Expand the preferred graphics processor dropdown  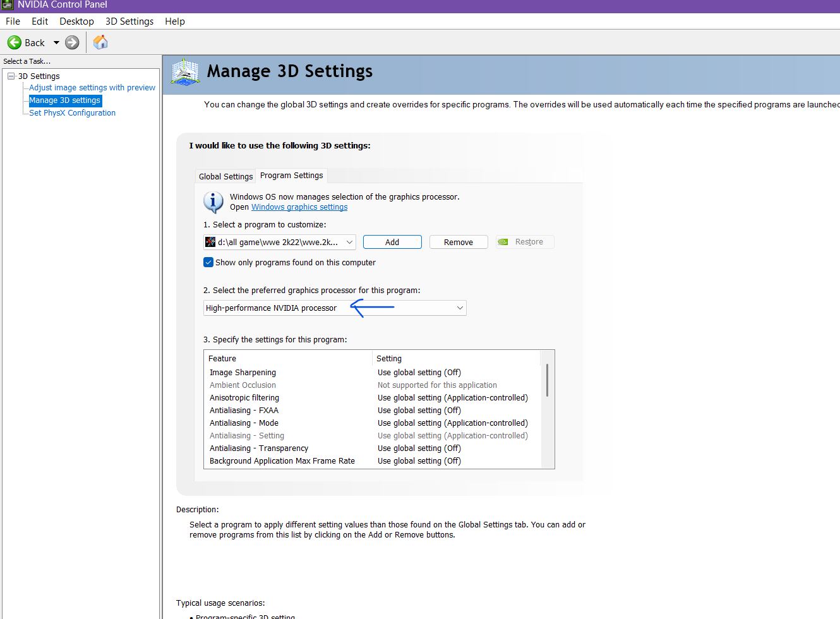coord(460,308)
